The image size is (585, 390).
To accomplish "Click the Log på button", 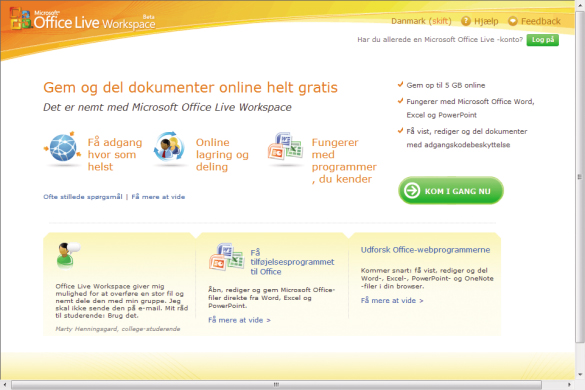I will (x=542, y=40).
